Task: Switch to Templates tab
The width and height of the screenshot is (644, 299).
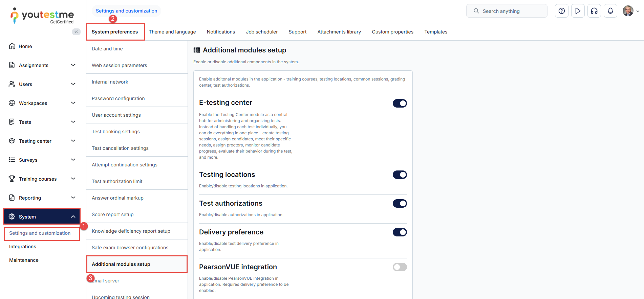Action: point(436,32)
